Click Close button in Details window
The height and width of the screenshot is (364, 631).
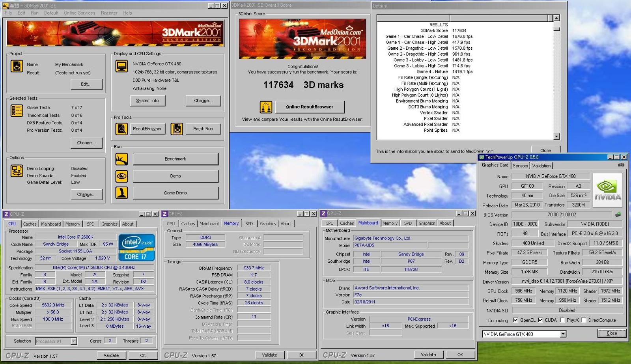(x=545, y=150)
